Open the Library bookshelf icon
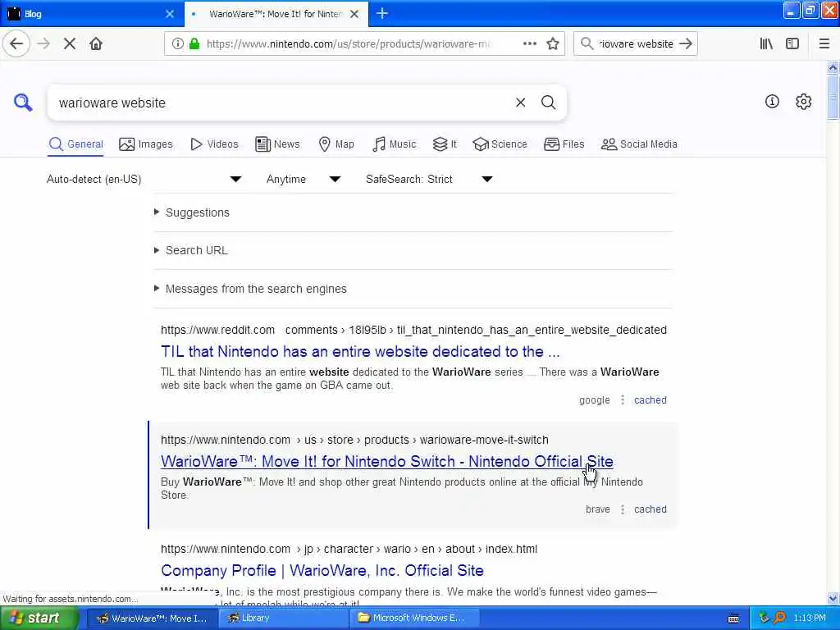The height and width of the screenshot is (630, 840). coord(766,44)
